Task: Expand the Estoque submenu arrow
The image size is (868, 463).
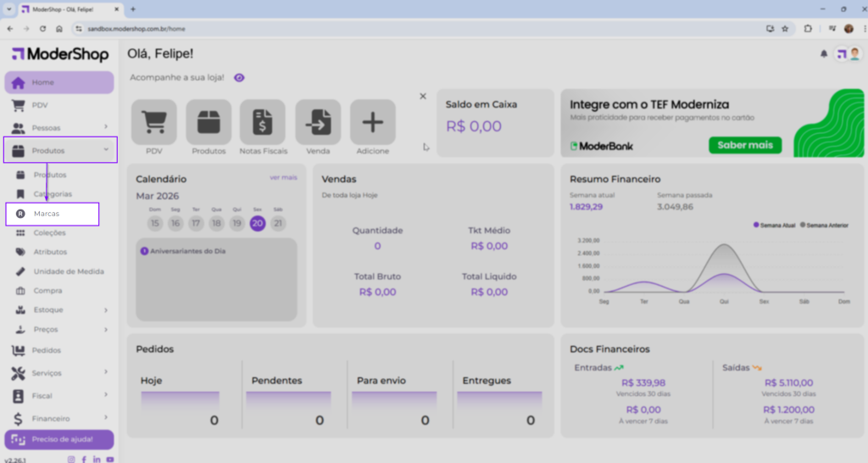Action: point(105,310)
